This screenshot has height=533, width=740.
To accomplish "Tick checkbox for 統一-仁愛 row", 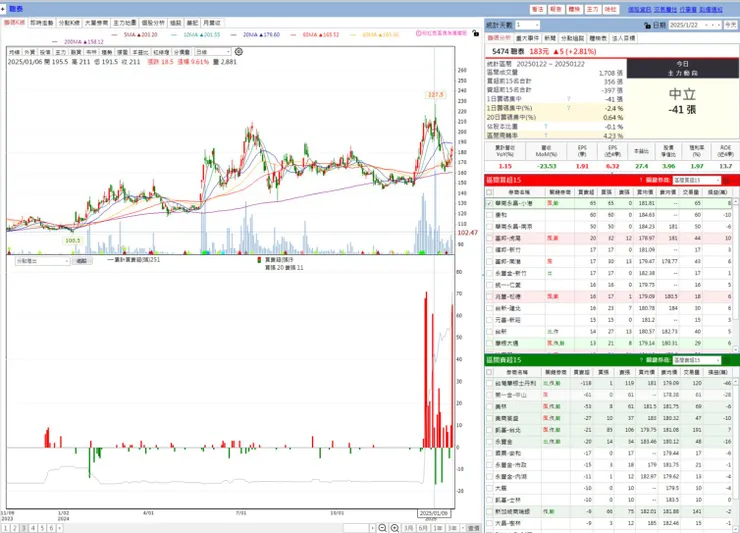I will [489, 285].
